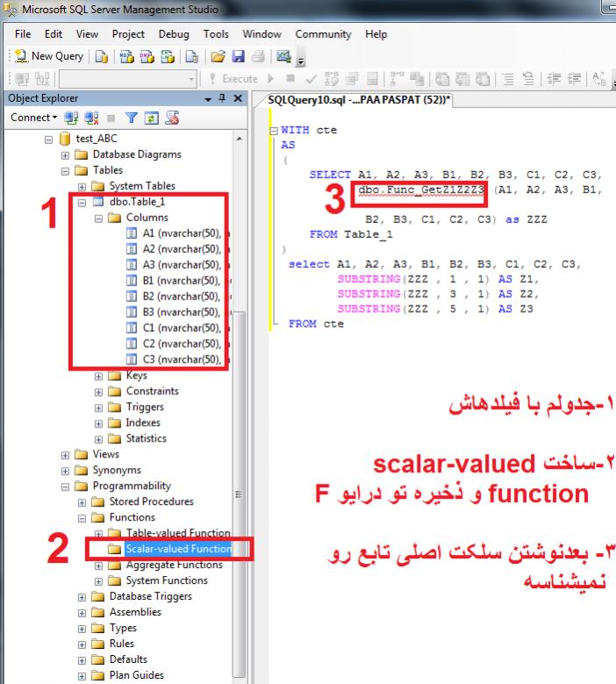This screenshot has width=616, height=684.
Task: Click the Debug play arrow icon
Action: [x=271, y=78]
